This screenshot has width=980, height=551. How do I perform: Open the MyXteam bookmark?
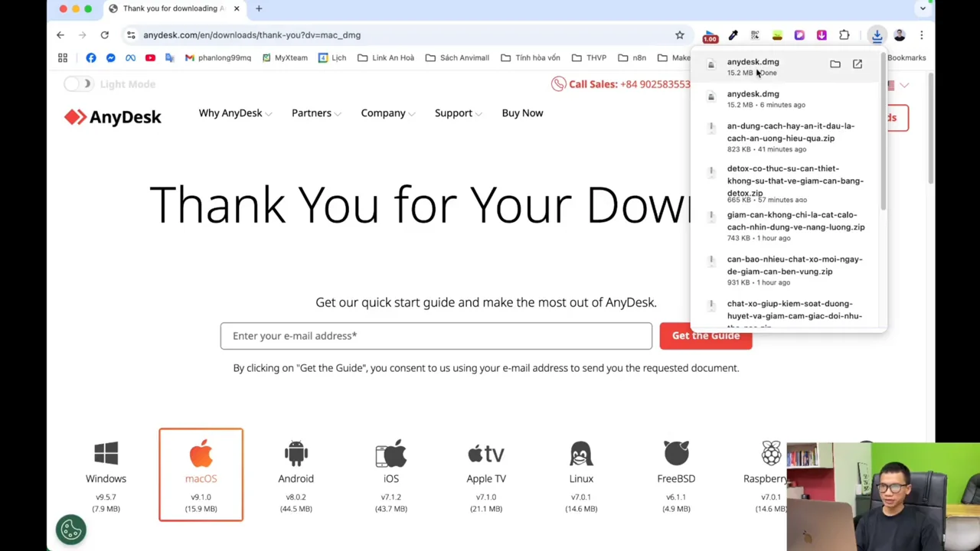tap(285, 58)
